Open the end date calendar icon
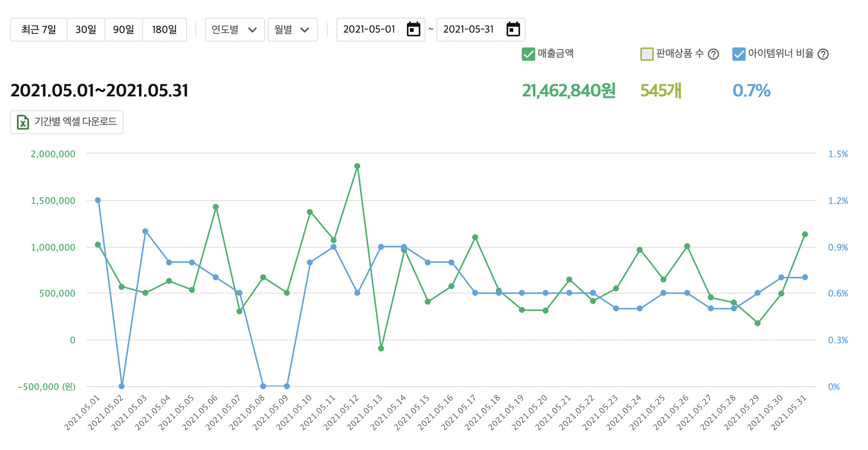 [513, 29]
